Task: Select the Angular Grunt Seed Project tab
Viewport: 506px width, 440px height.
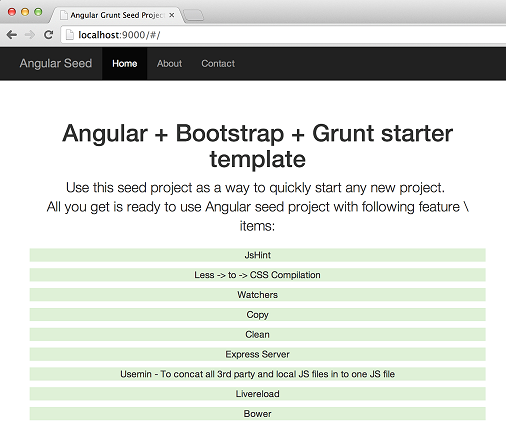Action: point(117,15)
